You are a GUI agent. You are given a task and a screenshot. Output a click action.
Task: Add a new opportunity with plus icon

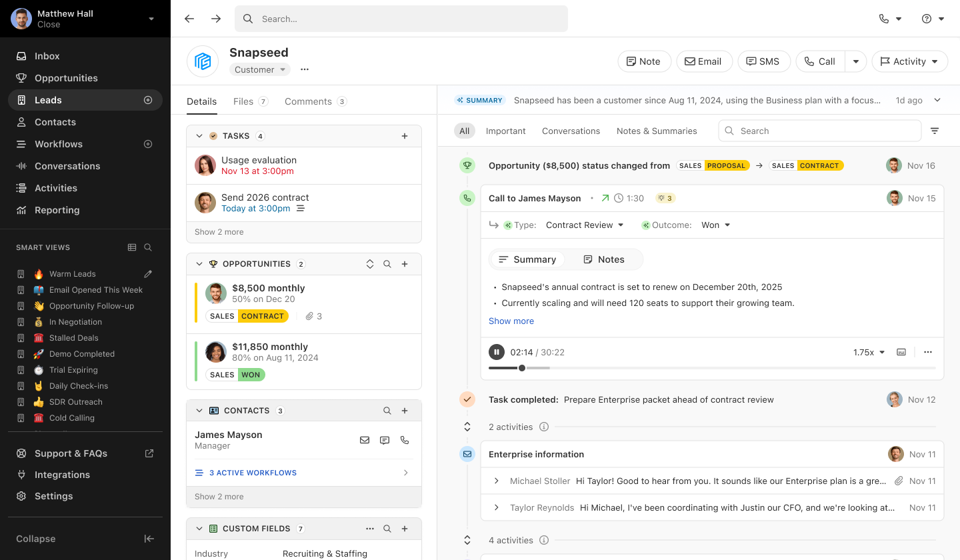pos(405,264)
